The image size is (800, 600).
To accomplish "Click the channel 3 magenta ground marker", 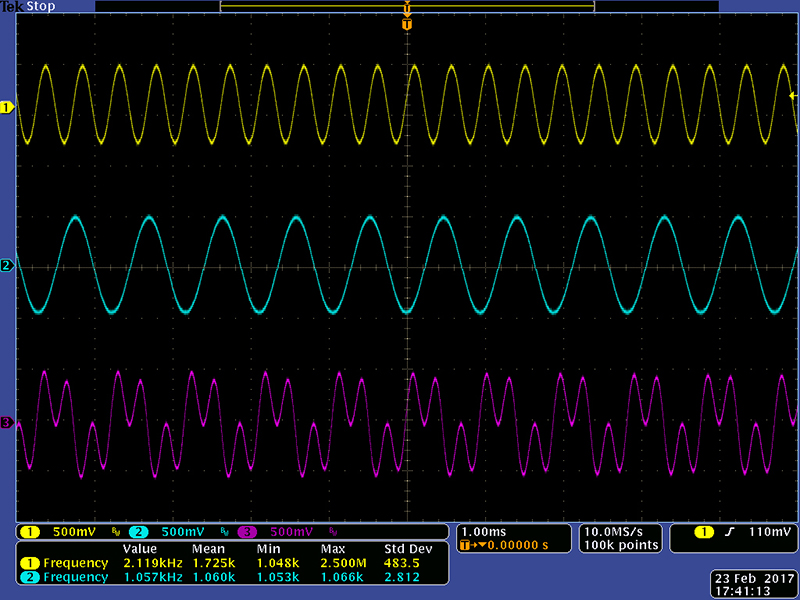I will (6, 423).
